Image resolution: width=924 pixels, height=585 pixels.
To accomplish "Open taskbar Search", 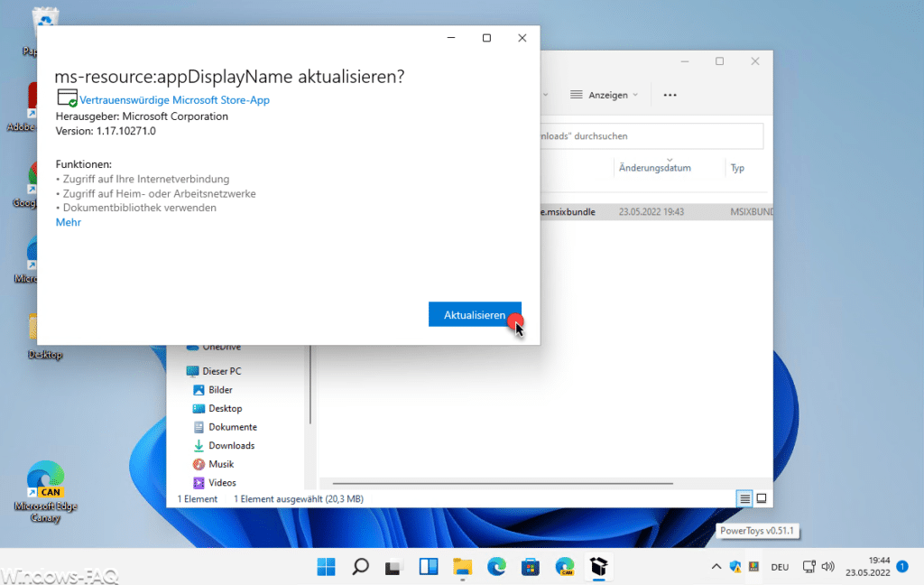I will (360, 567).
